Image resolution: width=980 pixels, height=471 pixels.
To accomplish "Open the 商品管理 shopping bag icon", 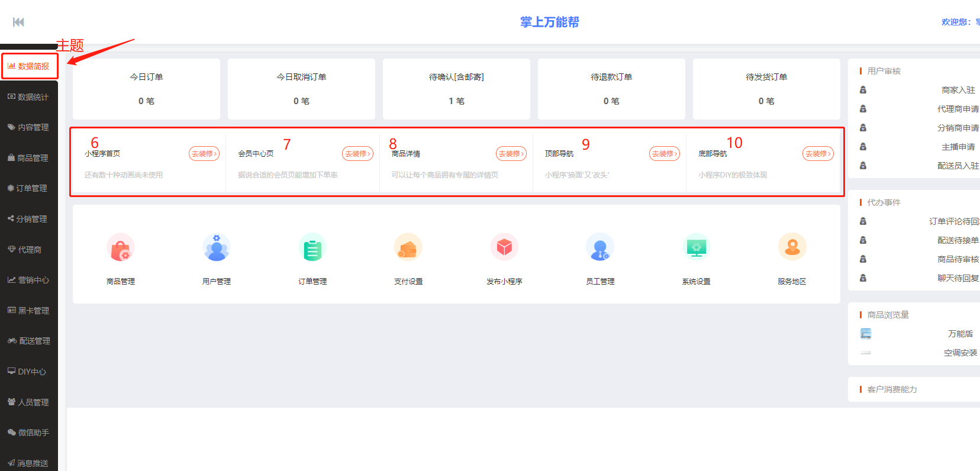I will 121,248.
